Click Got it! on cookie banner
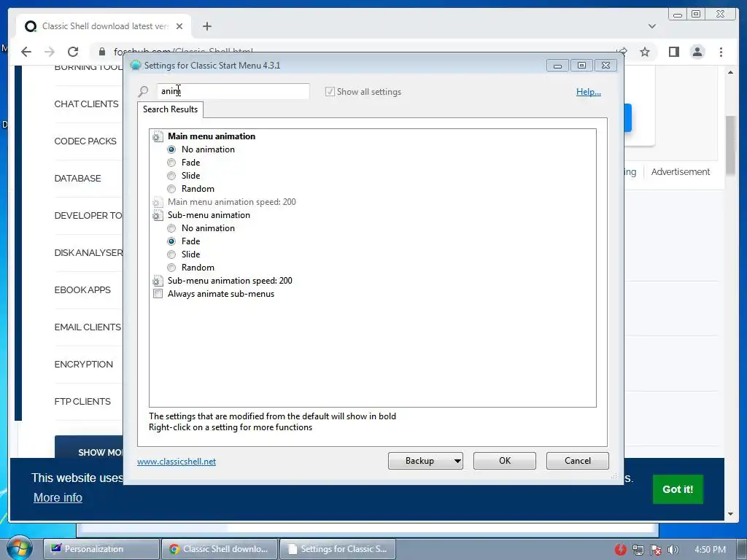The width and height of the screenshot is (747, 560). point(678,489)
